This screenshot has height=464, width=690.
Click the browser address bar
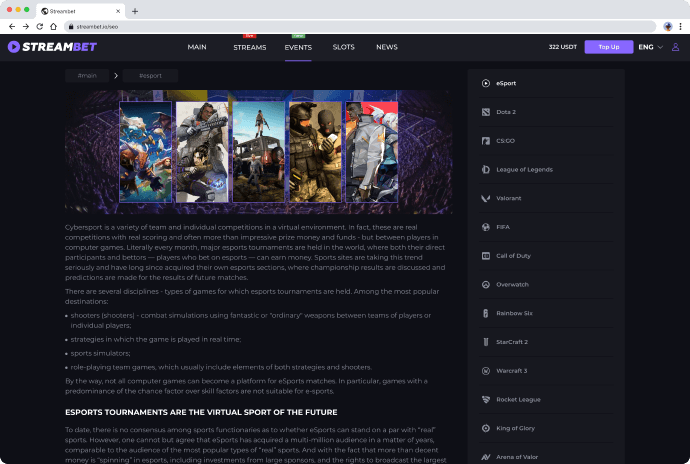point(360,26)
